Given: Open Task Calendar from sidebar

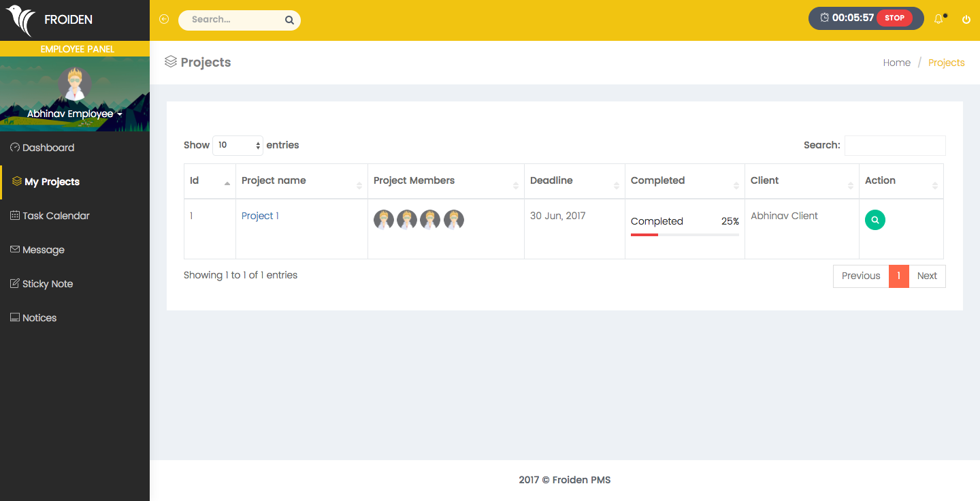Looking at the screenshot, I should point(56,216).
